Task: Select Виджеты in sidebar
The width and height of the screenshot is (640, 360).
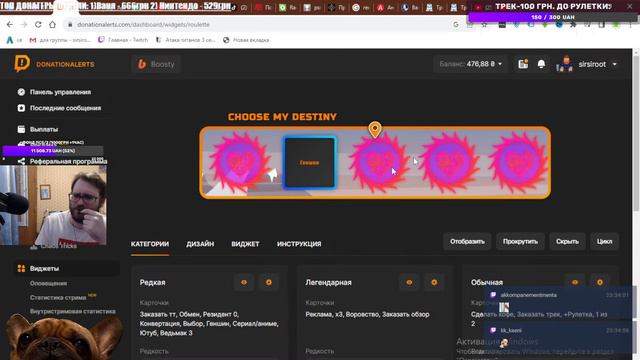Action: click(x=44, y=269)
